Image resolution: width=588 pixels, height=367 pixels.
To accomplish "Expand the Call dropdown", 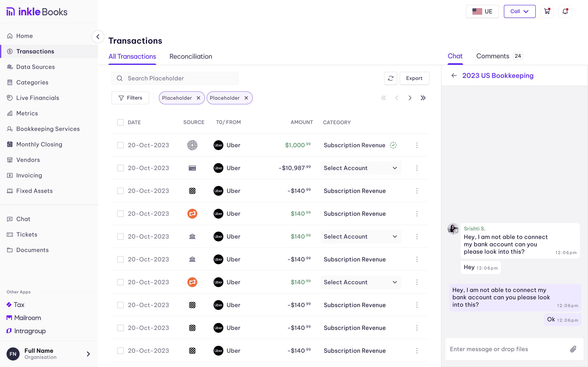I will click(x=519, y=11).
